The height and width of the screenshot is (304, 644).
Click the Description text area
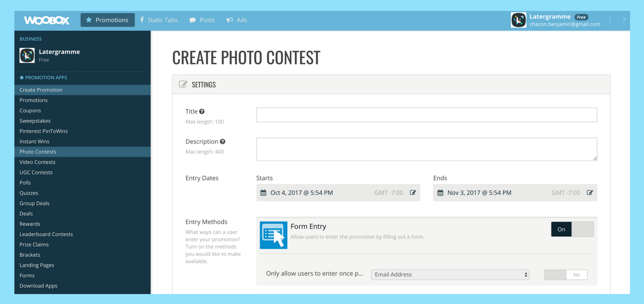427,149
